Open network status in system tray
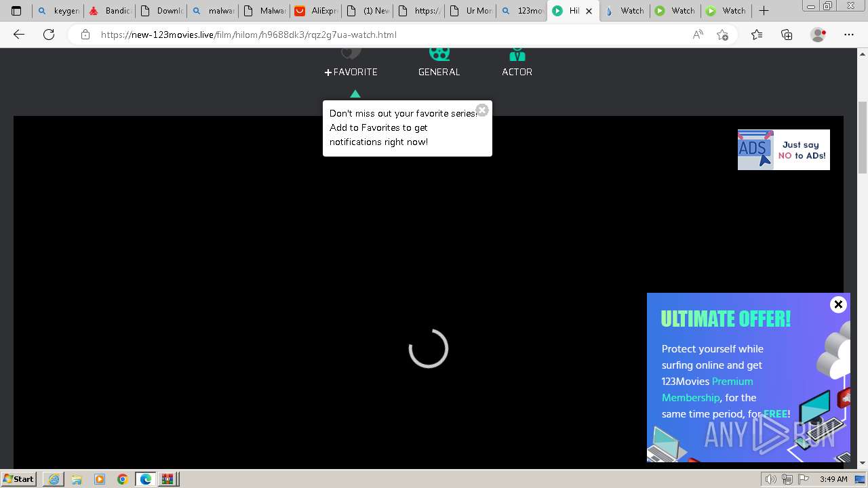 tap(787, 479)
